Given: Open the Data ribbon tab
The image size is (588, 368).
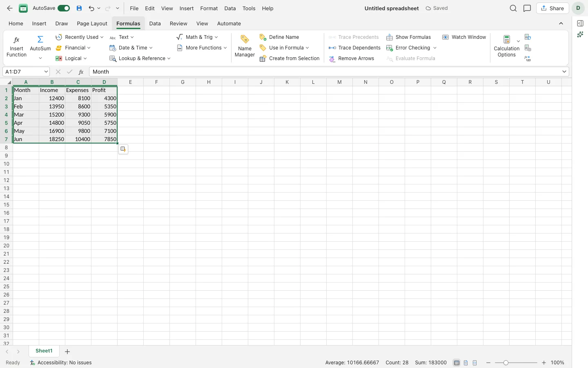Looking at the screenshot, I should pyautogui.click(x=155, y=23).
